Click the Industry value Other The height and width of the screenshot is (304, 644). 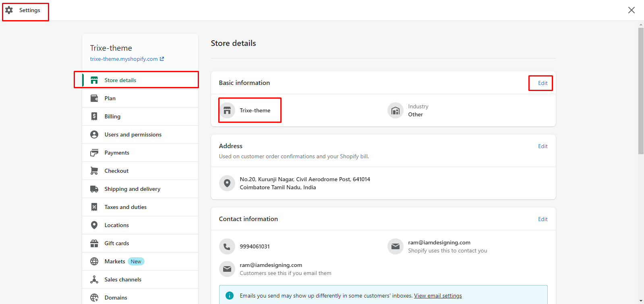(x=415, y=114)
